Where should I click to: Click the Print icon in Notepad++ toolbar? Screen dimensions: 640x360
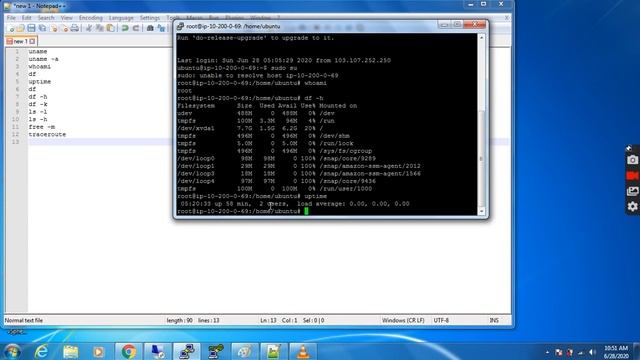click(74, 28)
